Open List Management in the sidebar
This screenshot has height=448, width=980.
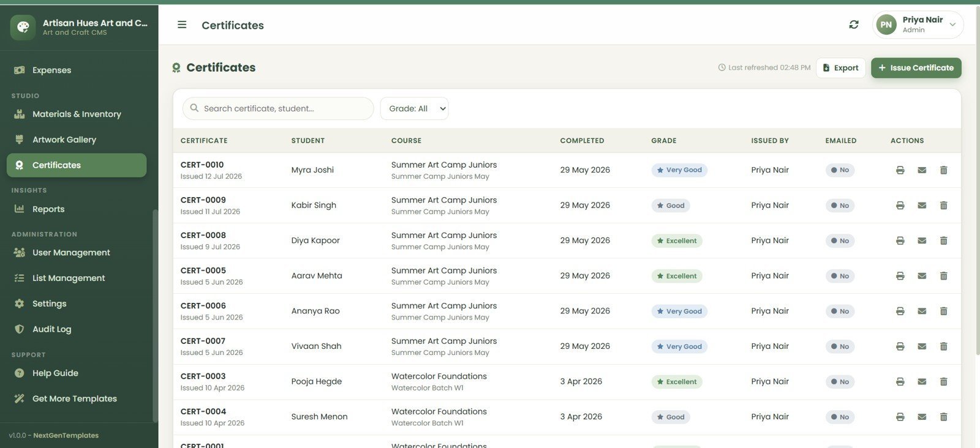77,278
